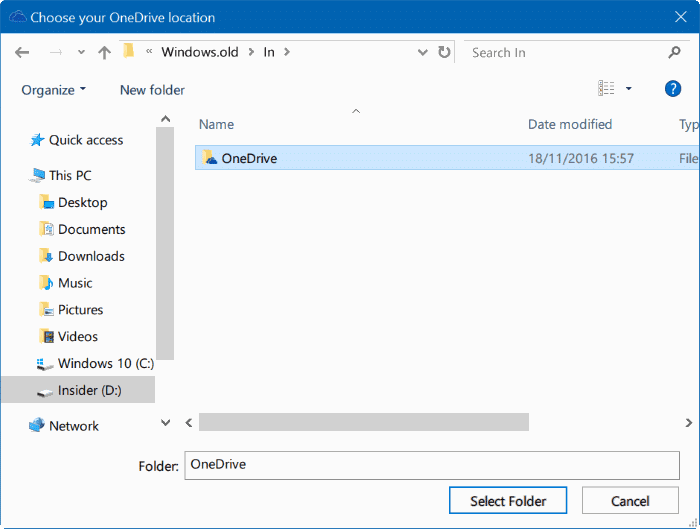Go up one folder level
700x529 pixels.
pos(104,53)
